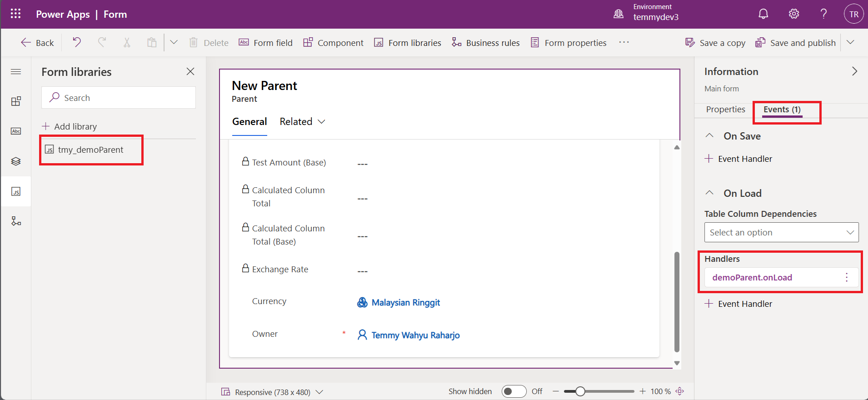Click the Cut scissors icon

tap(127, 42)
